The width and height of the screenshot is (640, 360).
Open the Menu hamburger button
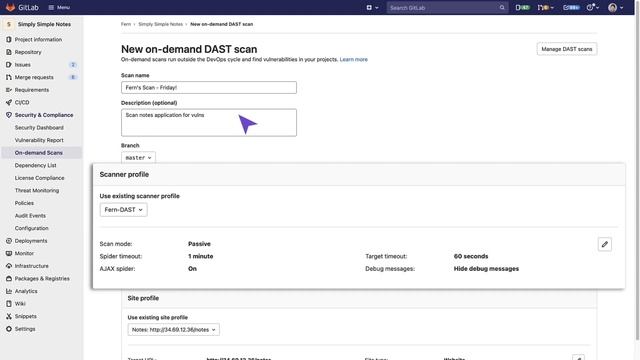click(x=59, y=7)
